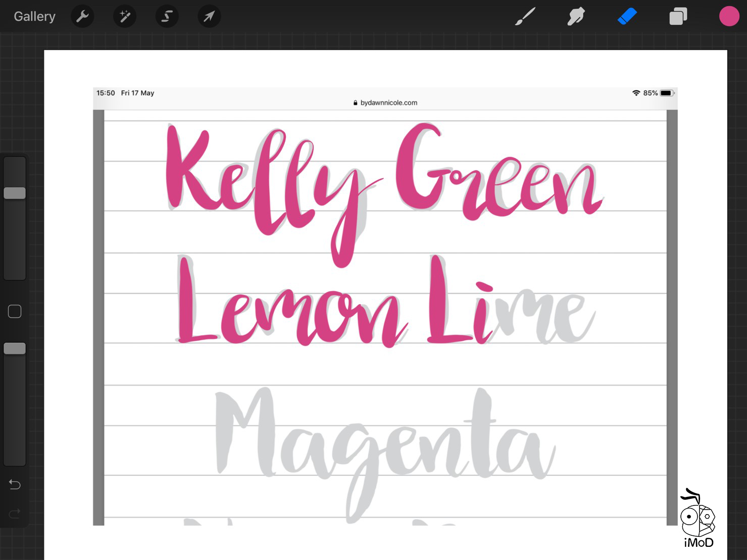Tap the square Modify button in sidebar

coord(15,312)
